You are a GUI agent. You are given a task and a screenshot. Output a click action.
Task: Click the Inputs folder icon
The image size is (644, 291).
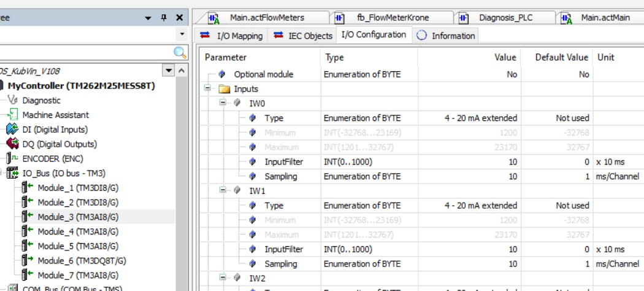[224, 89]
